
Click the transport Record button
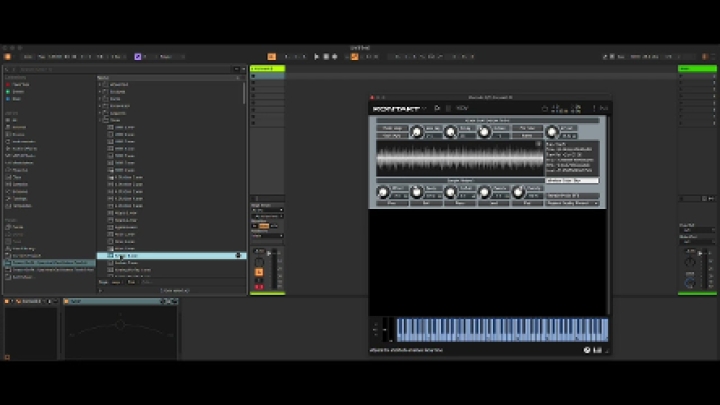[x=335, y=56]
